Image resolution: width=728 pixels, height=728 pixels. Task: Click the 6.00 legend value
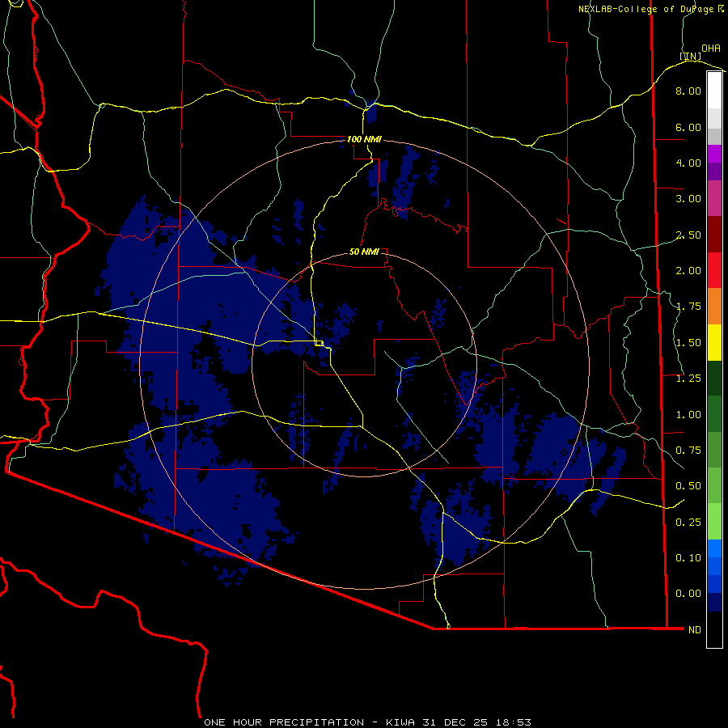point(688,127)
